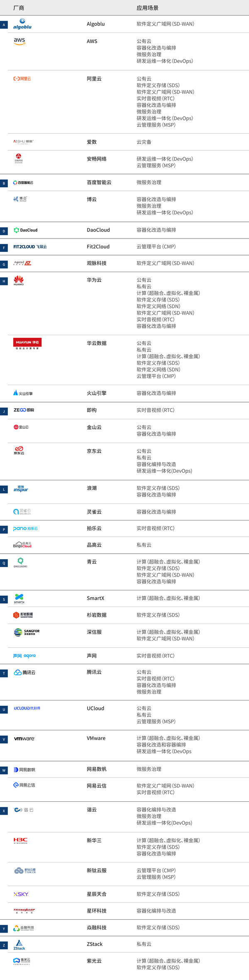Screen dimensions: 249x980
Task: Click the vendor name text 深信服
Action: (94, 632)
